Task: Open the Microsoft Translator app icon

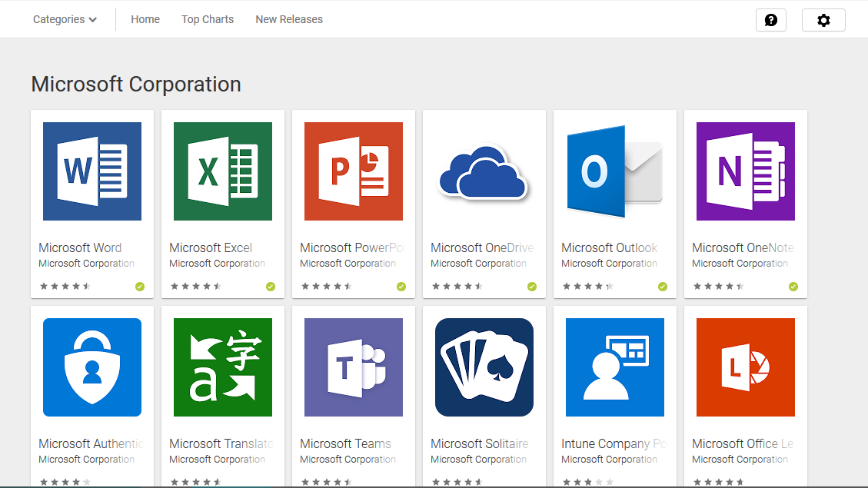Action: click(x=222, y=367)
